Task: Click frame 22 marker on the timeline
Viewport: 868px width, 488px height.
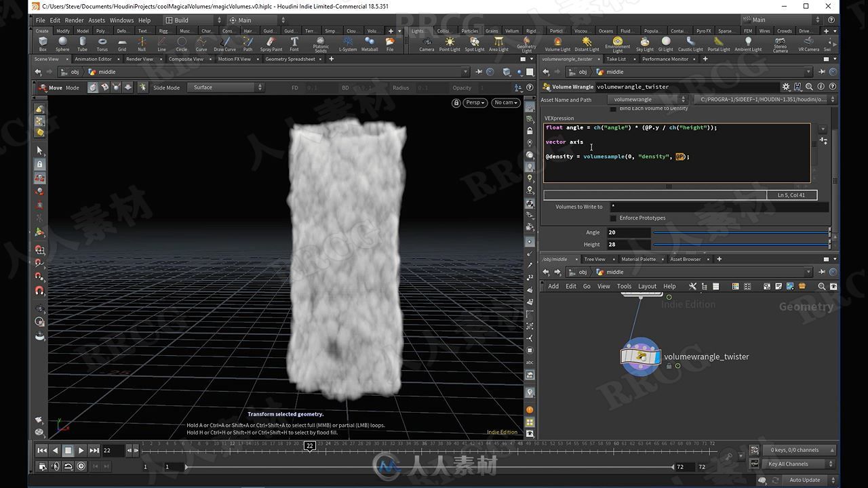Action: (x=309, y=446)
